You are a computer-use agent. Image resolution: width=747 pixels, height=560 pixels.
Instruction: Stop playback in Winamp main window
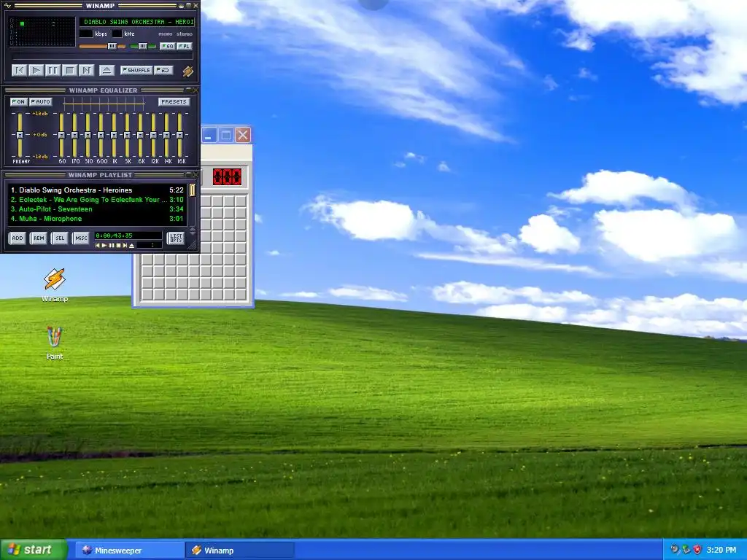pyautogui.click(x=69, y=71)
